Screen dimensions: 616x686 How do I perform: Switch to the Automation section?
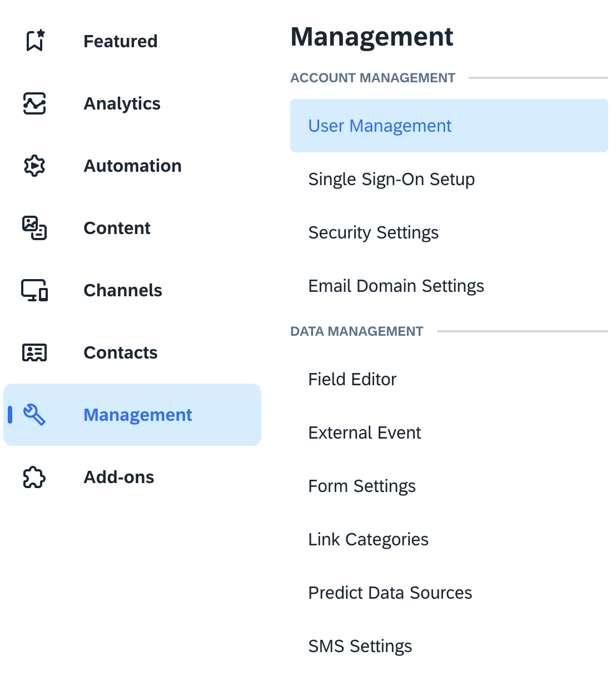point(132,166)
